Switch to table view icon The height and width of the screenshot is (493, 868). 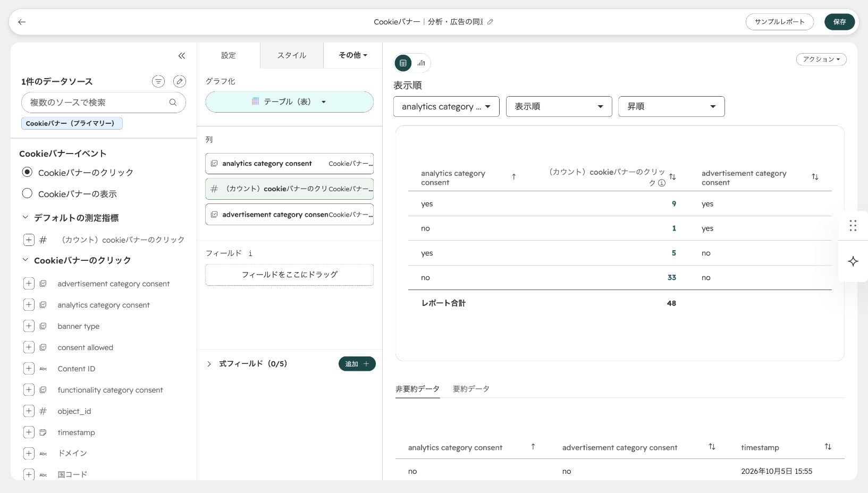click(403, 63)
